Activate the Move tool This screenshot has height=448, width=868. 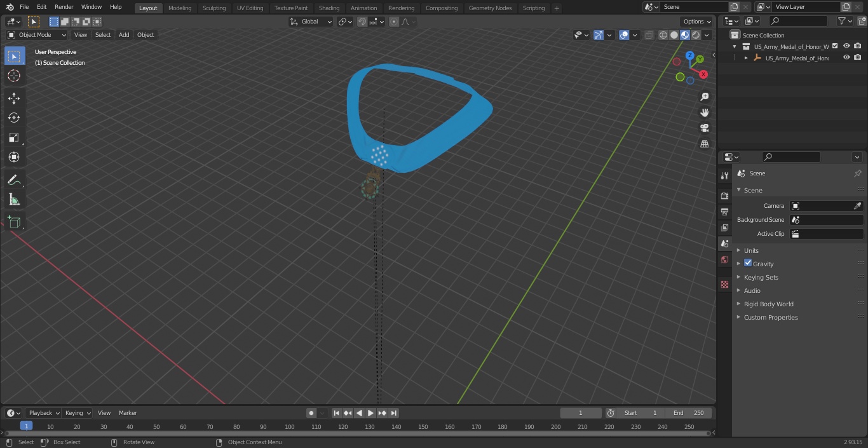14,98
